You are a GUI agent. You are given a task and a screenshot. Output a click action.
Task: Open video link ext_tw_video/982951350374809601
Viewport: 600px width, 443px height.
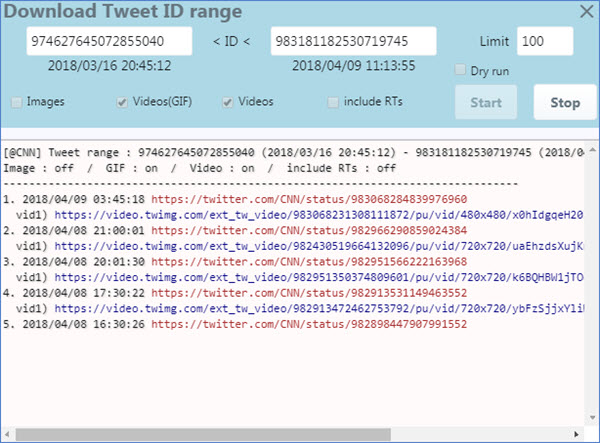319,277
